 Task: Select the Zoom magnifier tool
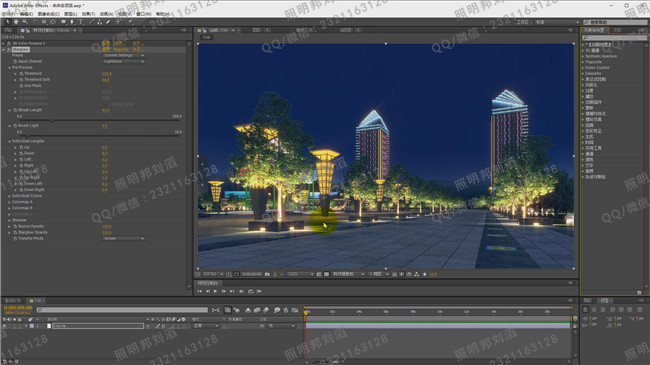coord(25,22)
